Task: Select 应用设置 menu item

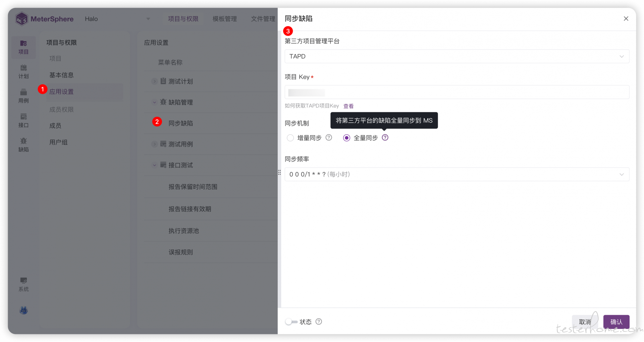Action: click(84, 92)
